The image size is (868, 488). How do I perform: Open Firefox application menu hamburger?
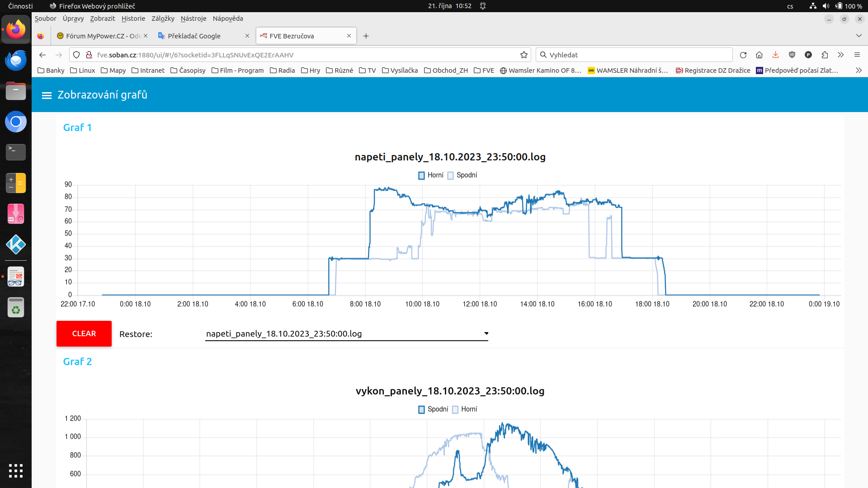coord(857,55)
